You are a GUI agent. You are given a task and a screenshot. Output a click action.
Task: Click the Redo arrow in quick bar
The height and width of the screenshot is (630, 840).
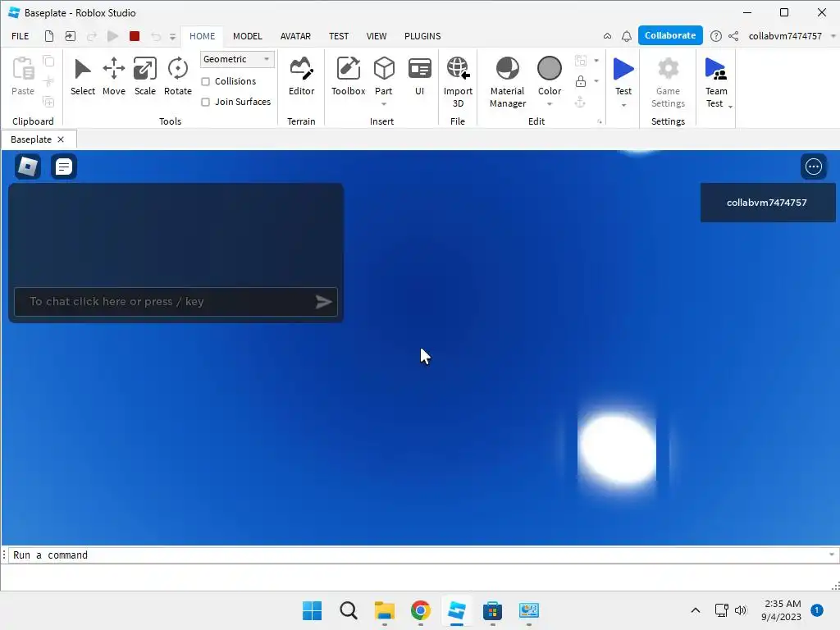(x=92, y=36)
